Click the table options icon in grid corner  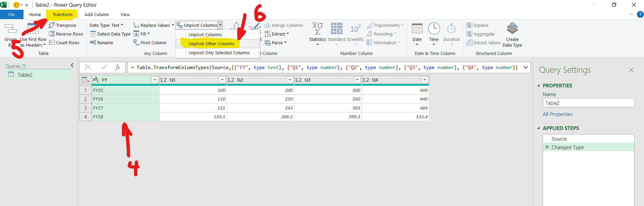coord(86,80)
